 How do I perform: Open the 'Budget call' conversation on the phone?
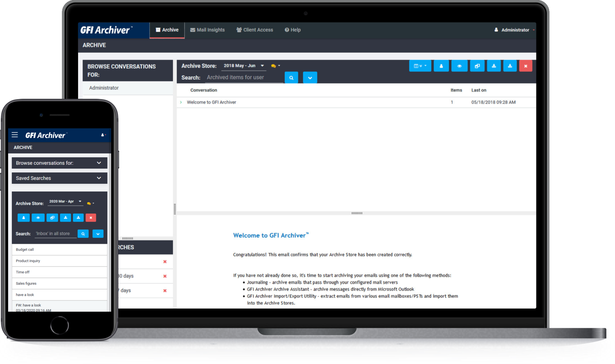coord(25,249)
